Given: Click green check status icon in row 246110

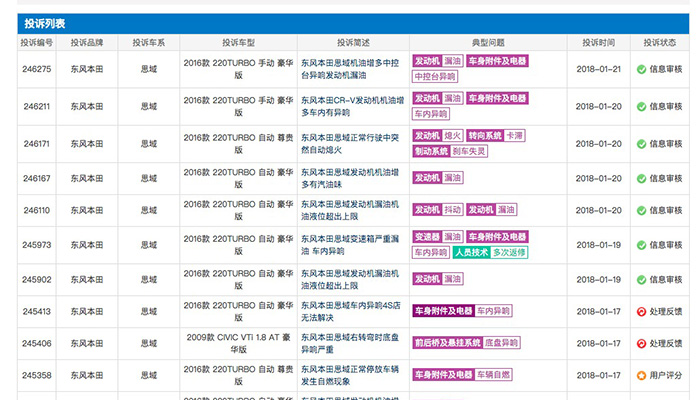Looking at the screenshot, I should [642, 210].
